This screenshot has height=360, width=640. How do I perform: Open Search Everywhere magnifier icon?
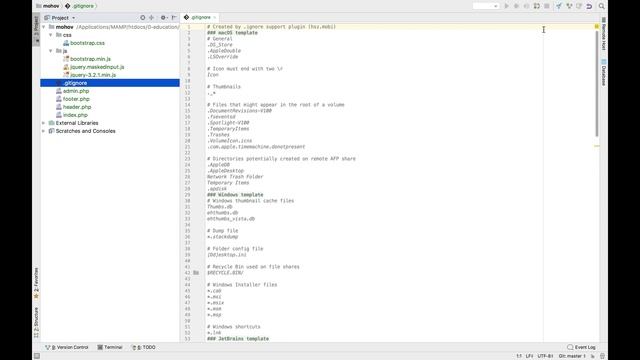[x=602, y=6]
